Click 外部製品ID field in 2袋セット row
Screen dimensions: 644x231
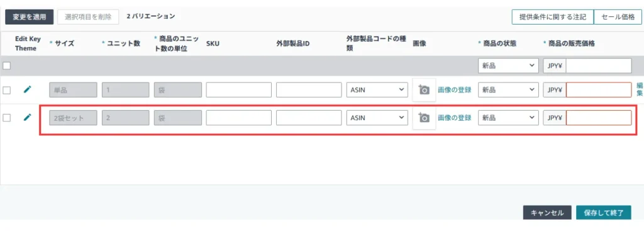[x=309, y=118]
